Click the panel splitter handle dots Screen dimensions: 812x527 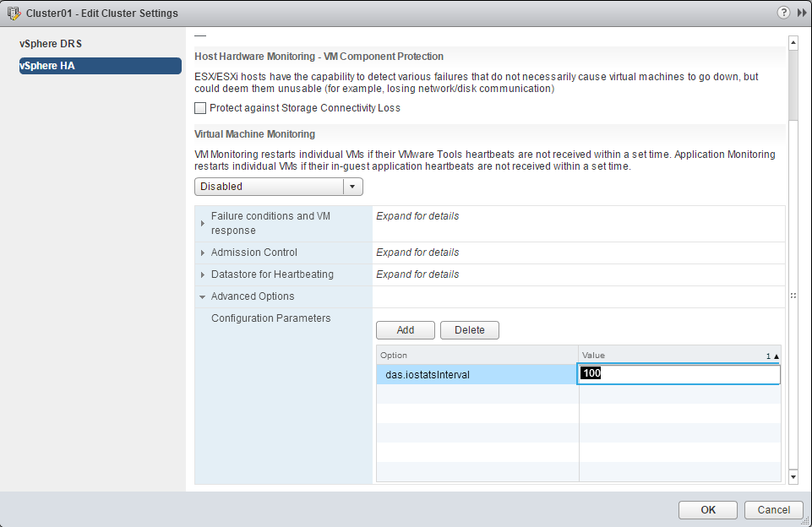(x=793, y=296)
